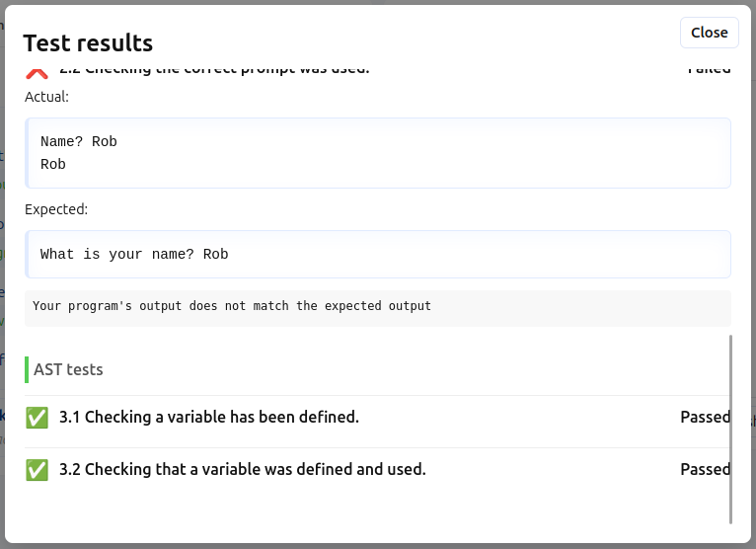
Task: Select 'What is your name? Rob' expected text
Action: coord(134,254)
